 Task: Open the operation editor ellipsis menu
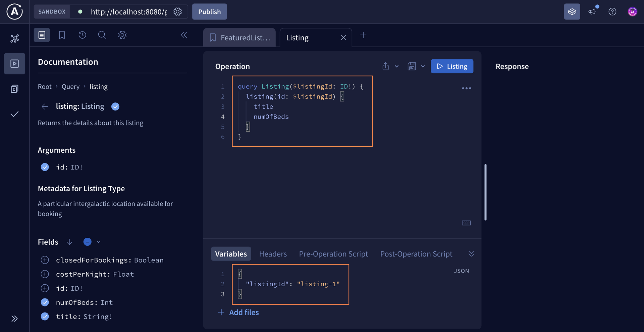pyautogui.click(x=466, y=88)
